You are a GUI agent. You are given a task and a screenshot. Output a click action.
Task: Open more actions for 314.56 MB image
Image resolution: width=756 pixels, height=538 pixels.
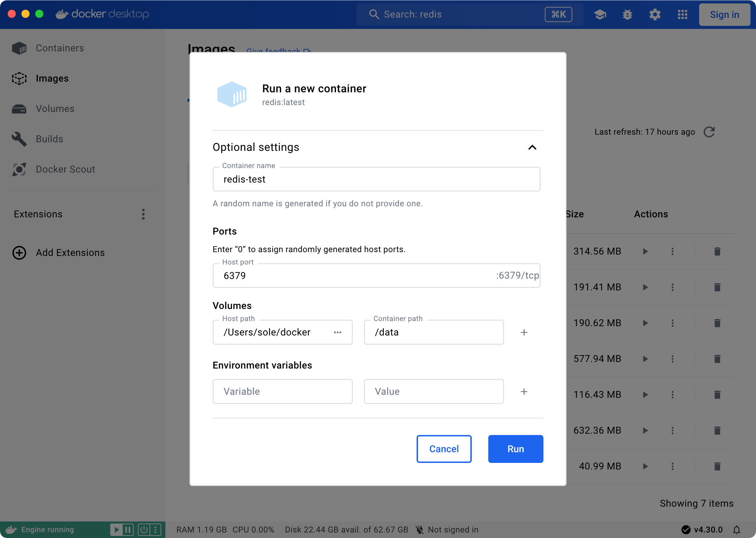click(673, 251)
